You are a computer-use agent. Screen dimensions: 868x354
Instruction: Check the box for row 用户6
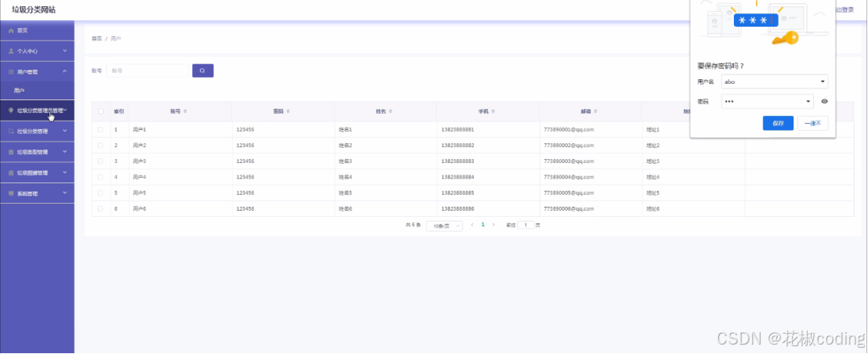point(100,208)
